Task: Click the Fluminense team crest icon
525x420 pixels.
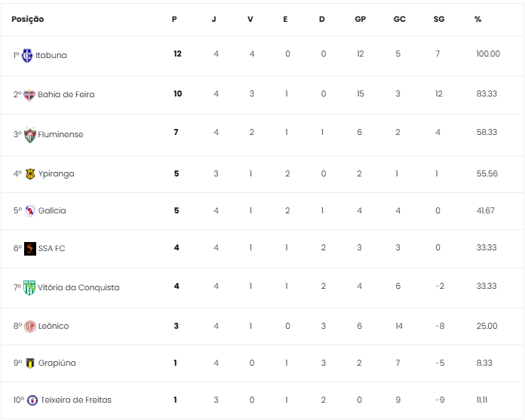Action: [x=30, y=134]
